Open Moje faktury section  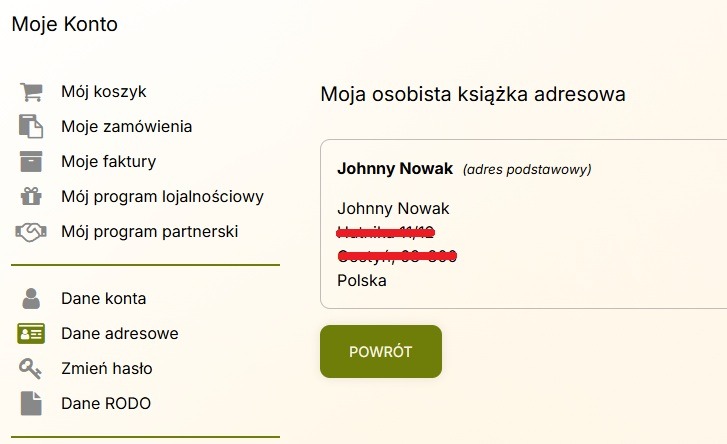coord(108,161)
